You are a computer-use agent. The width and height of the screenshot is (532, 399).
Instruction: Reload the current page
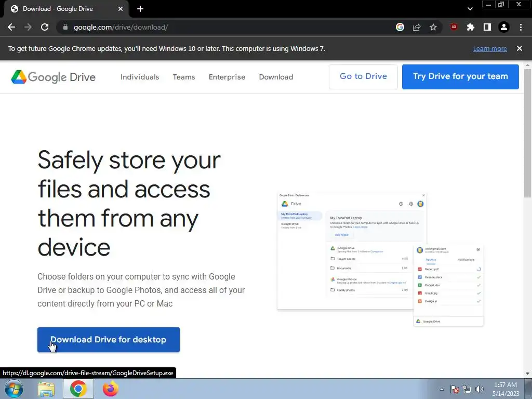click(45, 27)
